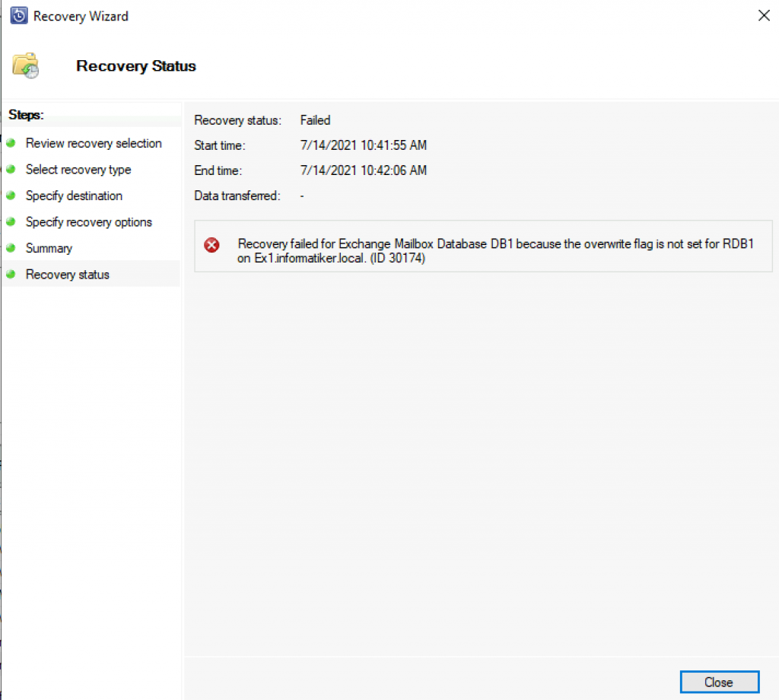Click the Recovery Wizard title bar icon
Viewport: 779px width, 700px height.
tap(19, 16)
